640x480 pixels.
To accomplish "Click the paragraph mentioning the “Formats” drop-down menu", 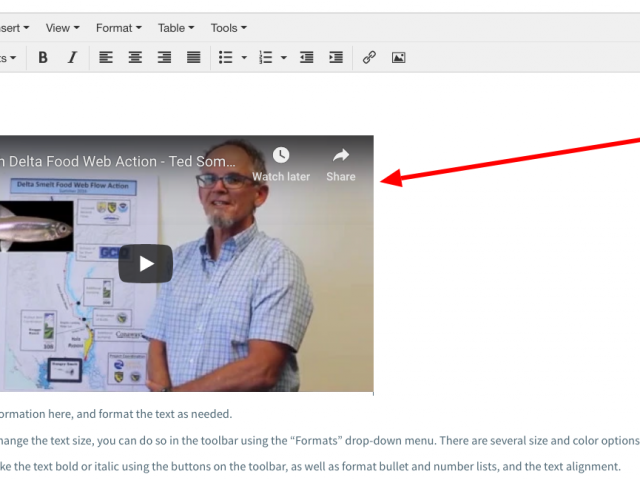I will pos(319,441).
